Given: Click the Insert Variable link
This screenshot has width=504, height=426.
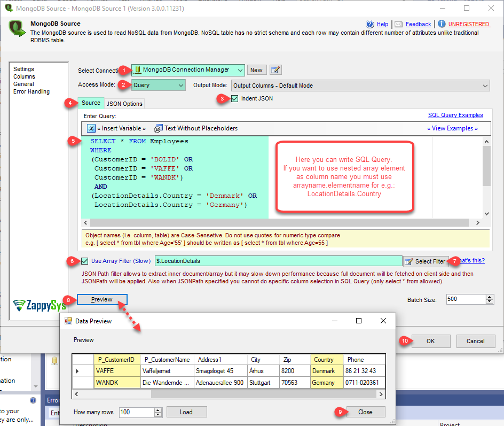Looking at the screenshot, I should tap(121, 128).
